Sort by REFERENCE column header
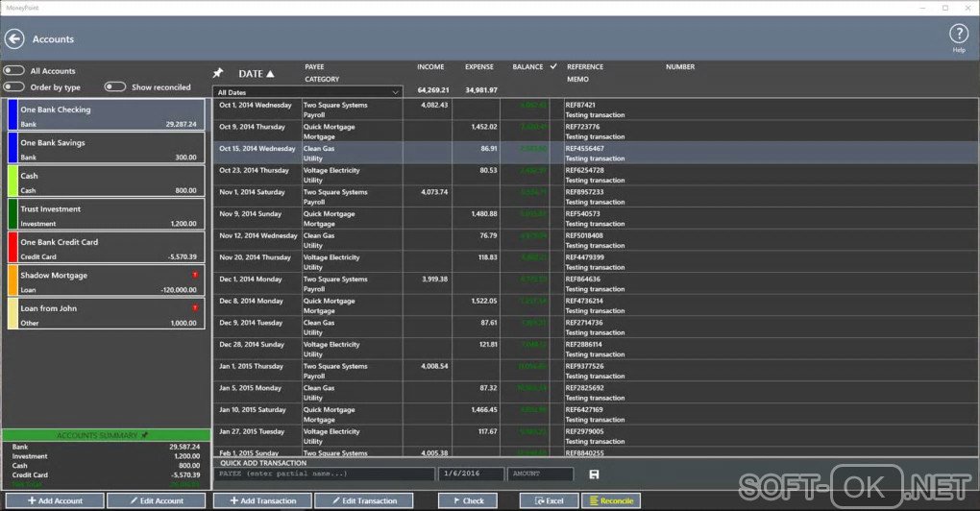Image resolution: width=980 pixels, height=511 pixels. [x=585, y=67]
